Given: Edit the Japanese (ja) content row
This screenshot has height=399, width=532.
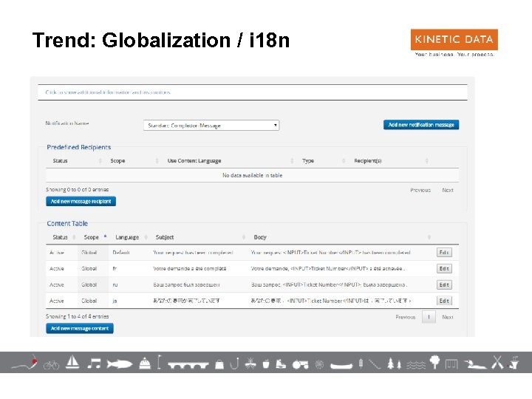Looking at the screenshot, I should (444, 301).
